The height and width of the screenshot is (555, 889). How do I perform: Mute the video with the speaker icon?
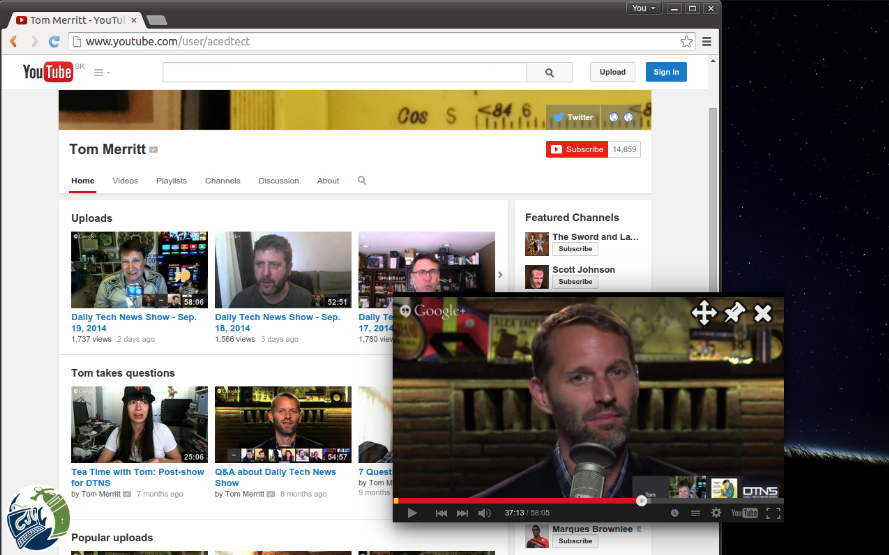tap(484, 513)
